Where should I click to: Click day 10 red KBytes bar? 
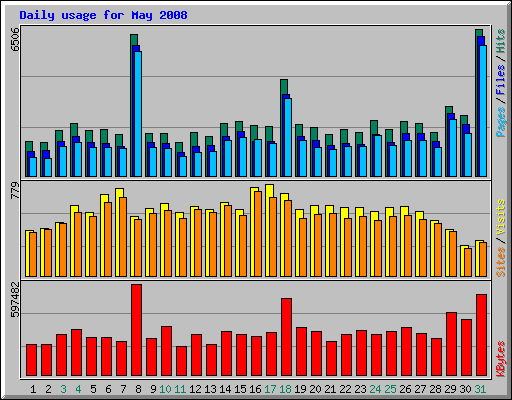tap(166, 351)
